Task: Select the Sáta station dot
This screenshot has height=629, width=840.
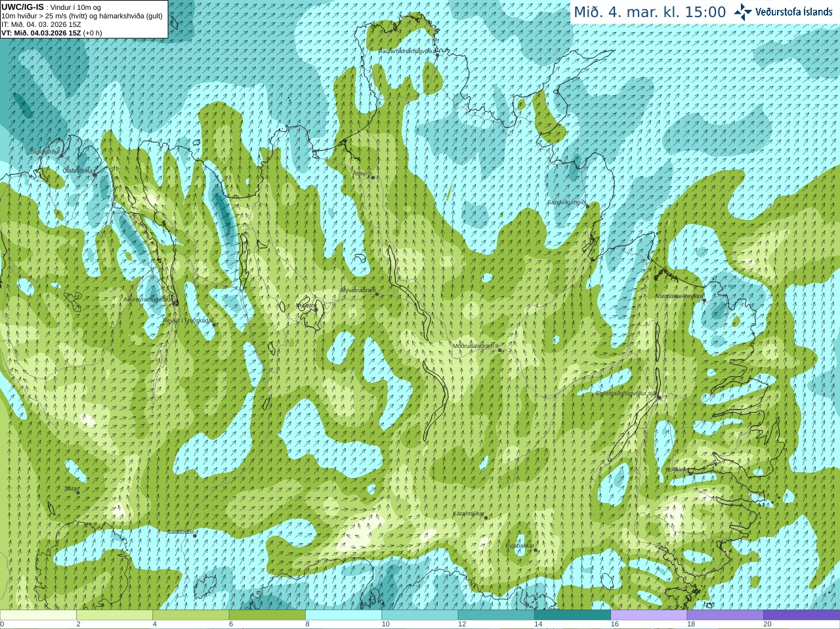Action: [78, 492]
